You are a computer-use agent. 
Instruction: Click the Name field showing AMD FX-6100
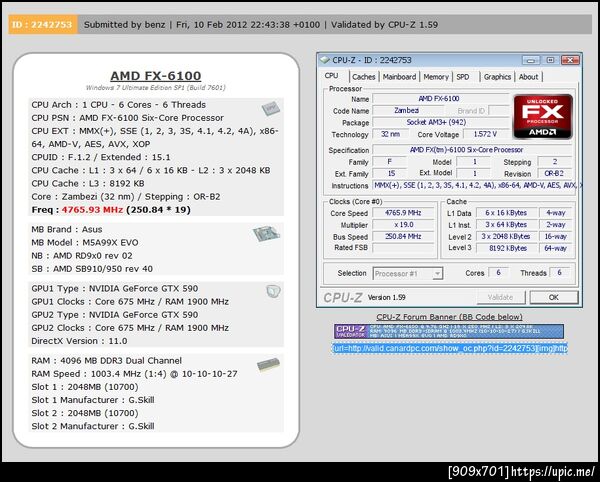(x=441, y=99)
